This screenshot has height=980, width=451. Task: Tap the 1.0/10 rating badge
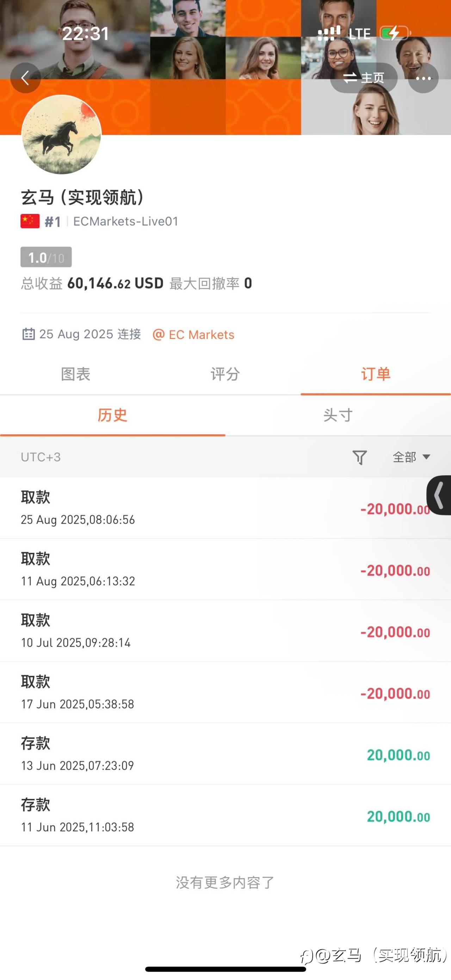point(46,258)
